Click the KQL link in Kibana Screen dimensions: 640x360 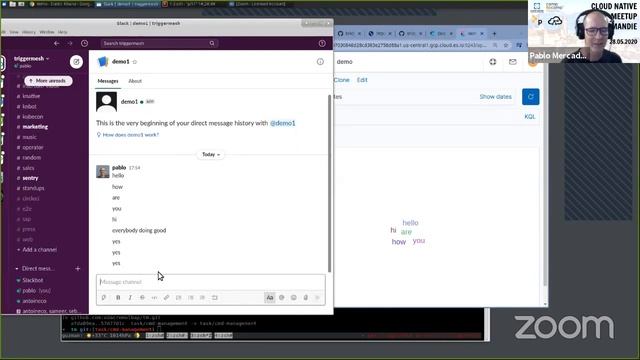[529, 116]
